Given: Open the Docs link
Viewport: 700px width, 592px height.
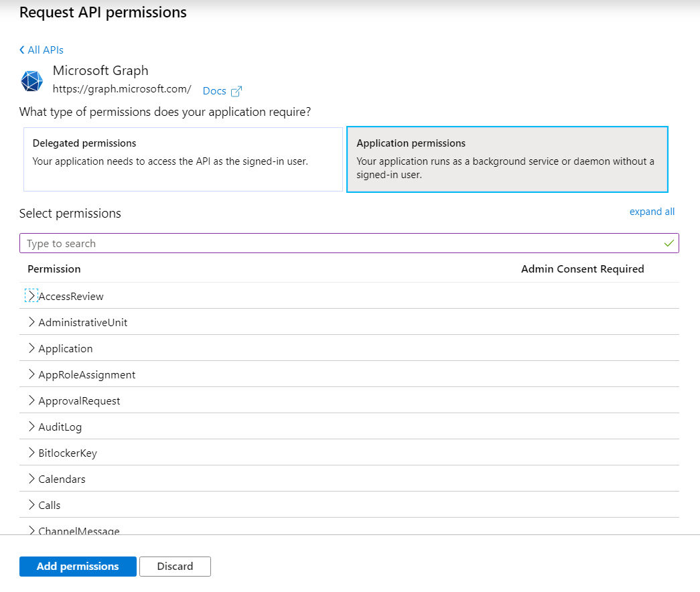Looking at the screenshot, I should [x=214, y=91].
